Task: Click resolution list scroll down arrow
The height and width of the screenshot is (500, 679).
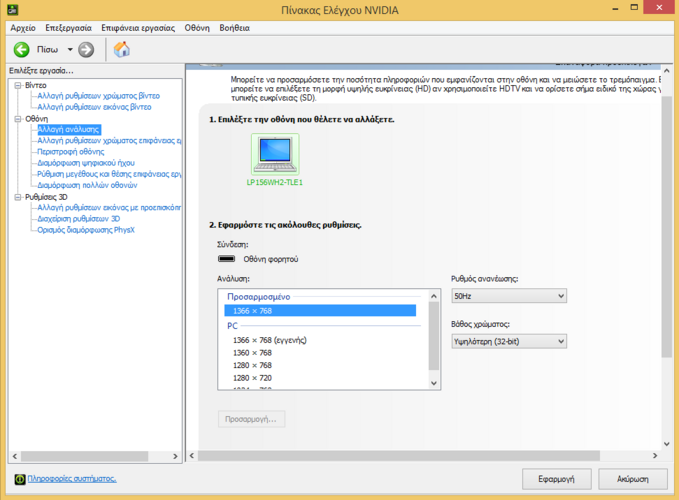Action: coord(434,383)
